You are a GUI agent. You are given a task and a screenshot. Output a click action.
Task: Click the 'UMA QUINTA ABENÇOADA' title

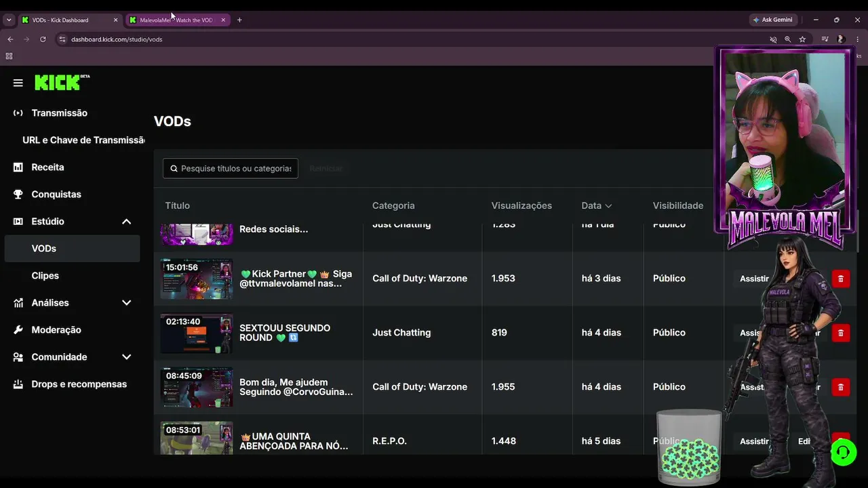[x=294, y=441]
